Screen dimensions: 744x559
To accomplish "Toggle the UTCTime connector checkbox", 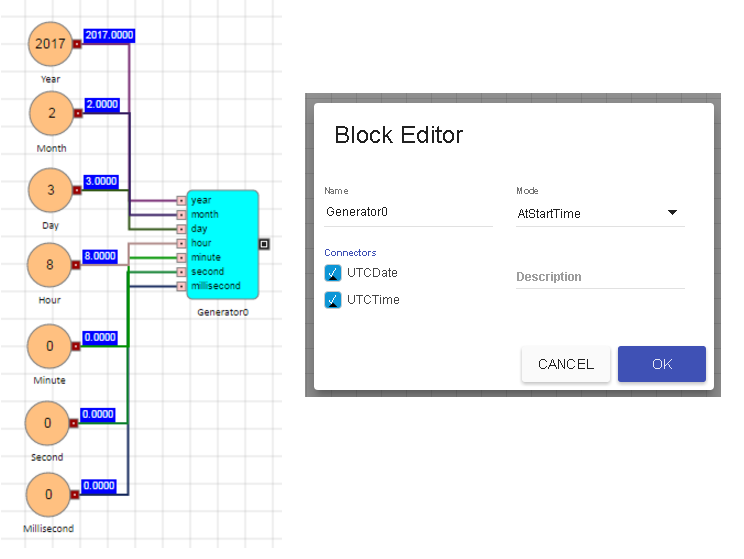I will 333,300.
